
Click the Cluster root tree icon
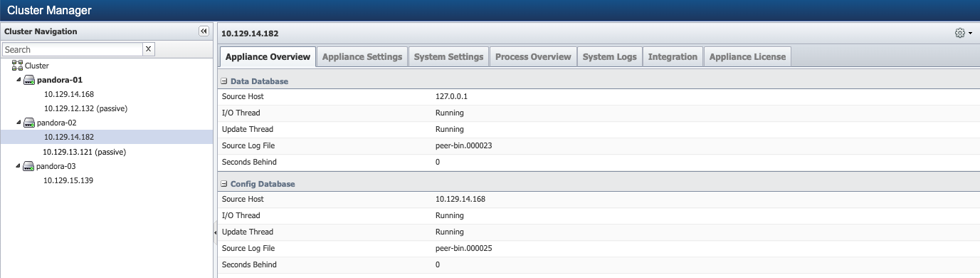(17, 65)
